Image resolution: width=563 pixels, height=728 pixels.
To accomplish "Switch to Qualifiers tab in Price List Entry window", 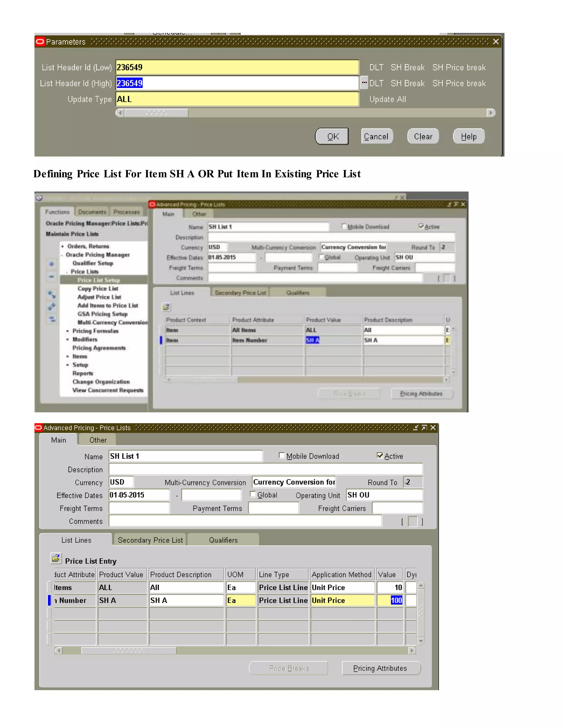I will click(223, 540).
